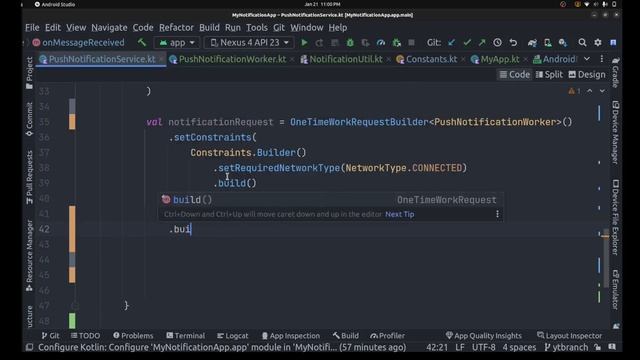This screenshot has height=360, width=640.
Task: Open the Device Manager side panel
Action: [x=616, y=133]
